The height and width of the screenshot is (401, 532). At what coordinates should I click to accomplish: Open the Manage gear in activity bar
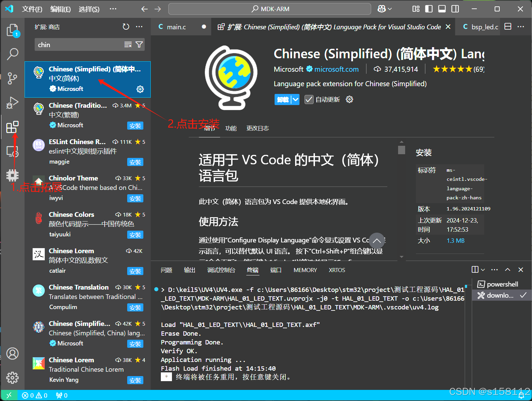click(13, 378)
